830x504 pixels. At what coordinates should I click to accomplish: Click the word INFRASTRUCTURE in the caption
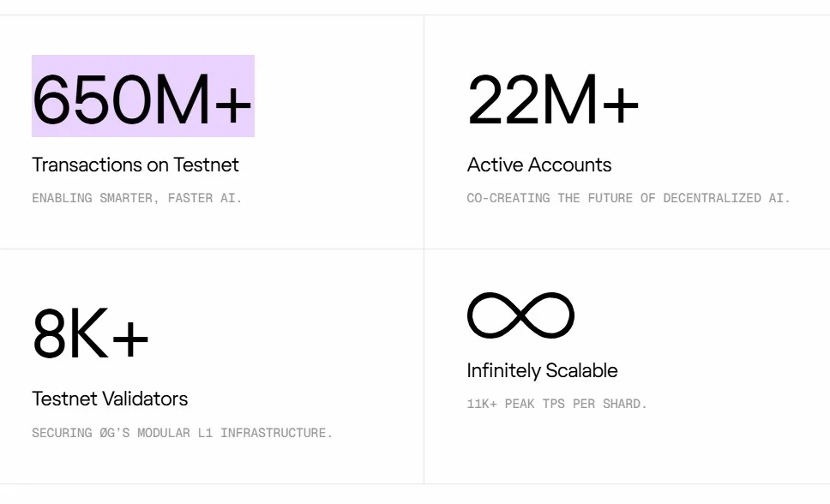click(276, 433)
